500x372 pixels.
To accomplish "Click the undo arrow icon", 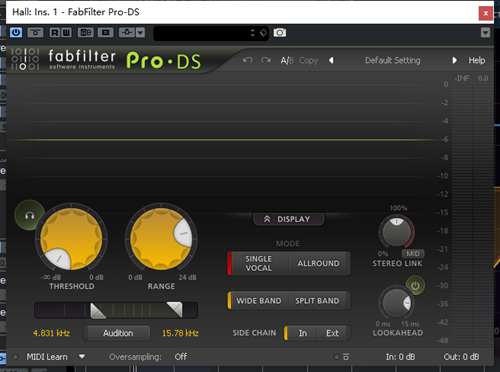I will pyautogui.click(x=247, y=60).
